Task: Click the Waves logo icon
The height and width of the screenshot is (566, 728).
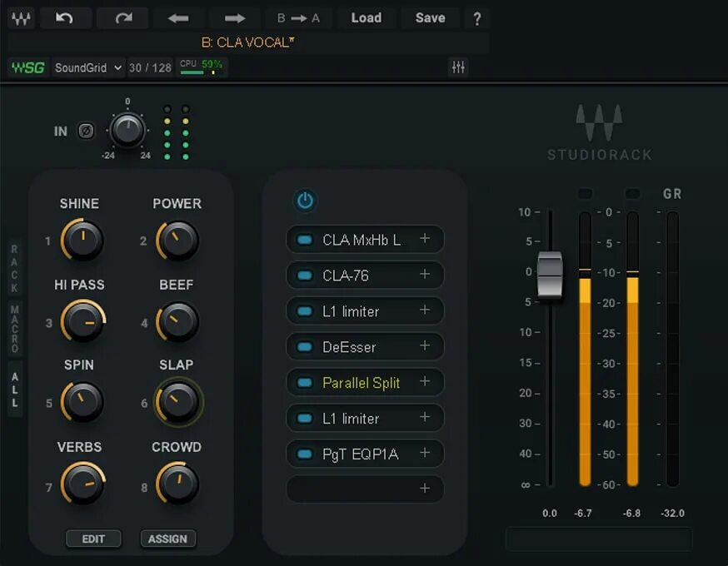Action: (21, 18)
